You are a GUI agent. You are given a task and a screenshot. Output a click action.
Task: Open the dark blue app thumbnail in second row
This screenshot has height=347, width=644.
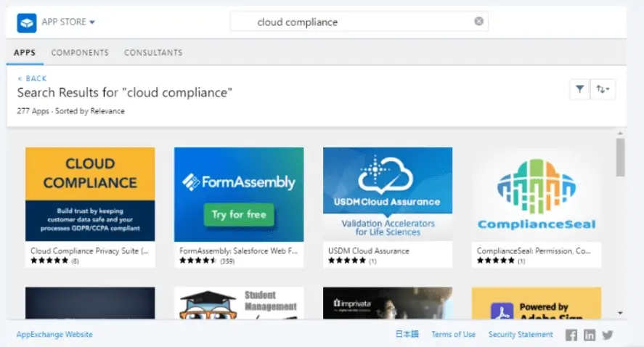tap(90, 303)
